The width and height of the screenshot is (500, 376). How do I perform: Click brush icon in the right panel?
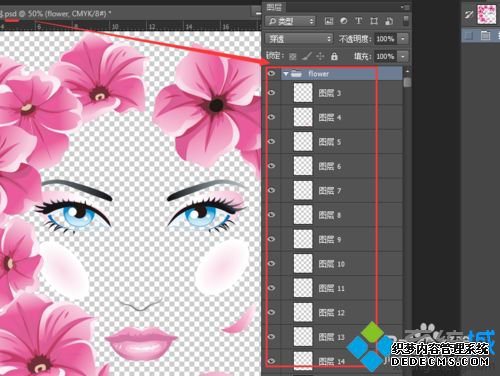click(469, 14)
